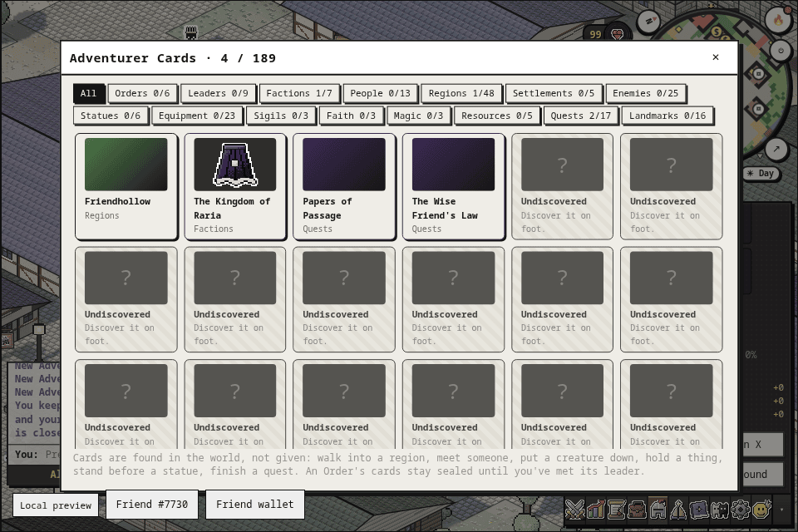Screen dimensions: 798x532
Task: Click the 99 health counter
Action: 595,35
